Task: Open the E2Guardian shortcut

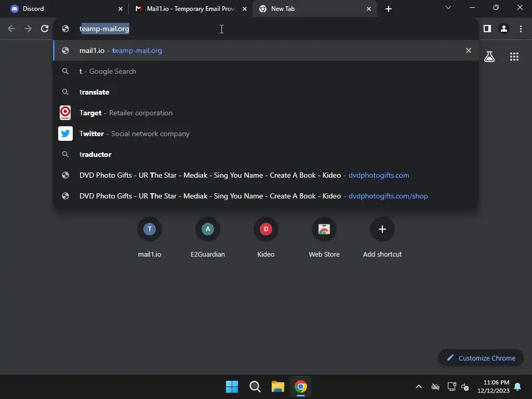Action: 208,237
